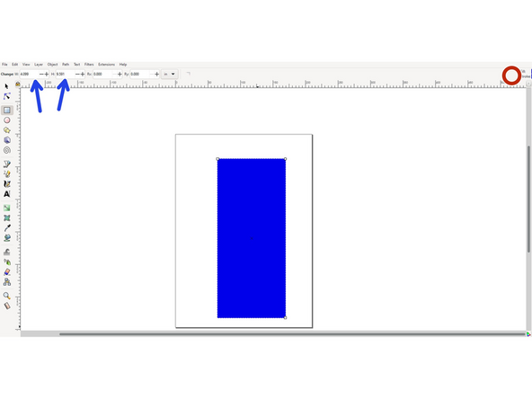Select the Star and Polygon tool

tap(7, 130)
